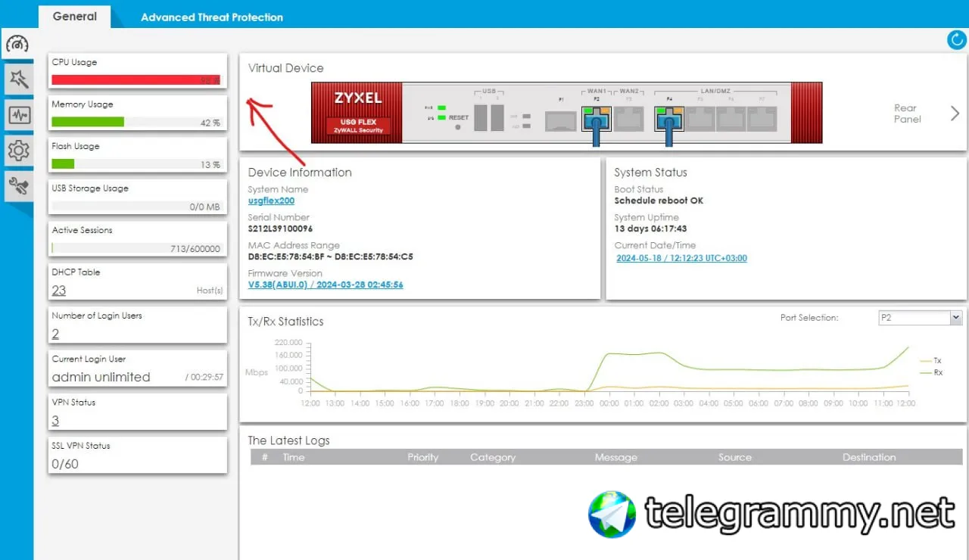Viewport: 969px width, 560px height.
Task: Open VPN Status count 3 link
Action: click(x=55, y=421)
